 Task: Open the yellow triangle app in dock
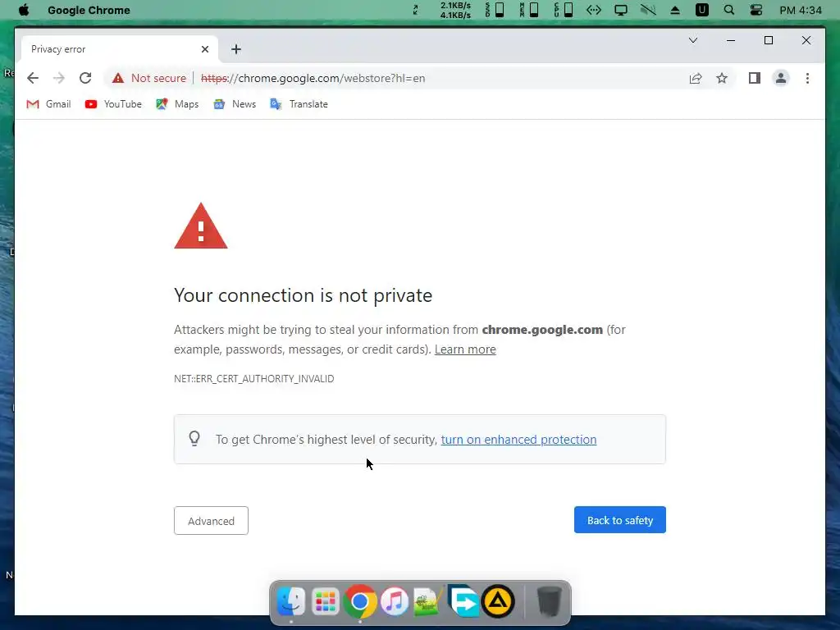pyautogui.click(x=498, y=601)
